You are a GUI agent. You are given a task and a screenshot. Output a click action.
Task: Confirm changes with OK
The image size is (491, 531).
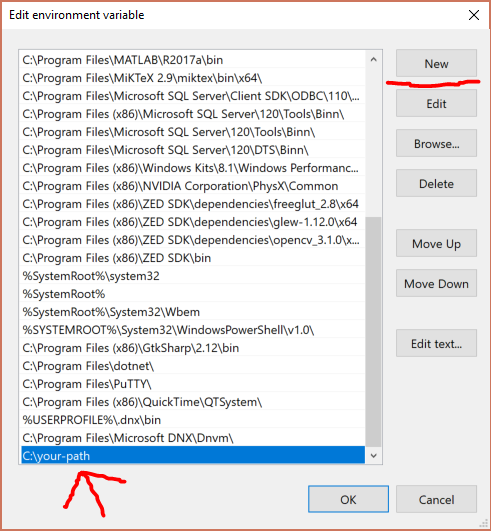coord(348,499)
